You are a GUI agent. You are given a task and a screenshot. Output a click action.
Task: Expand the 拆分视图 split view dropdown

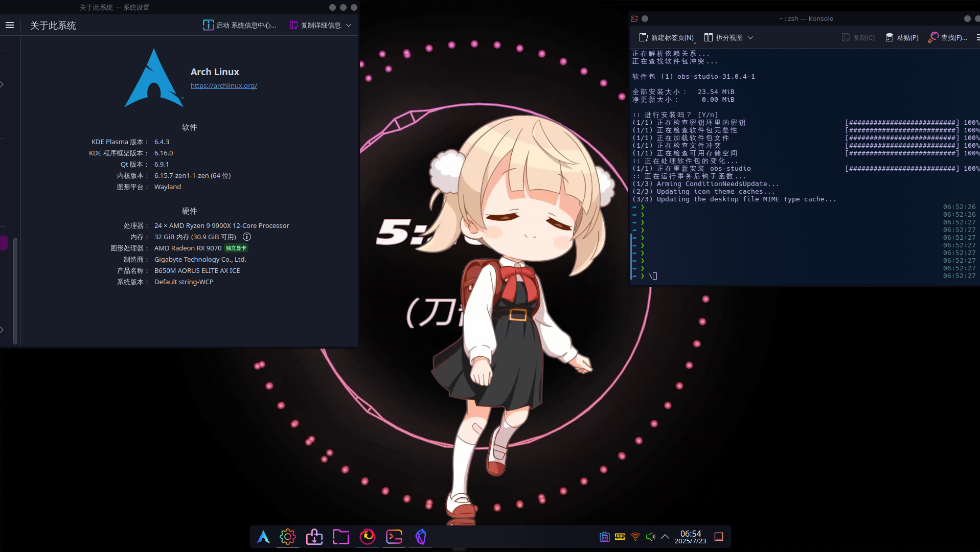click(750, 37)
